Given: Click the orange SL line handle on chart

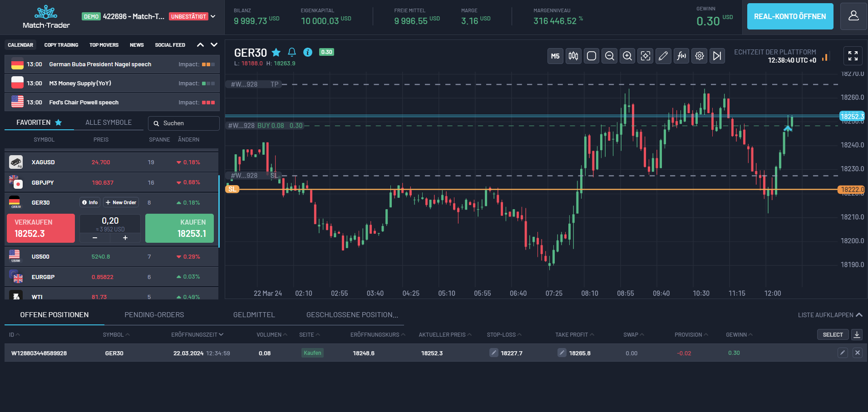Looking at the screenshot, I should coord(232,189).
